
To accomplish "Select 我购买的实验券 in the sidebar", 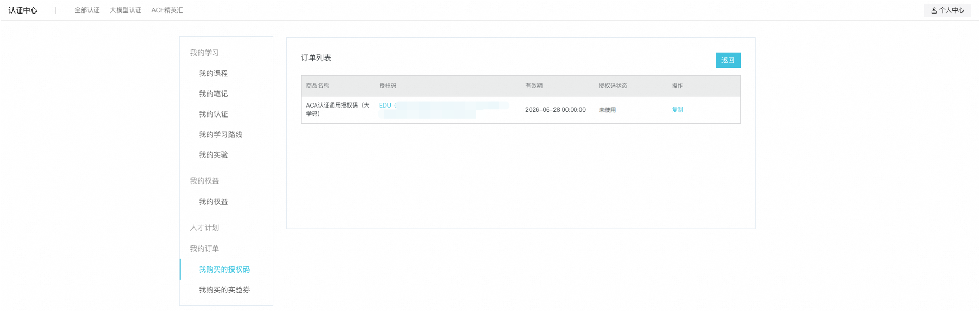I will point(224,289).
